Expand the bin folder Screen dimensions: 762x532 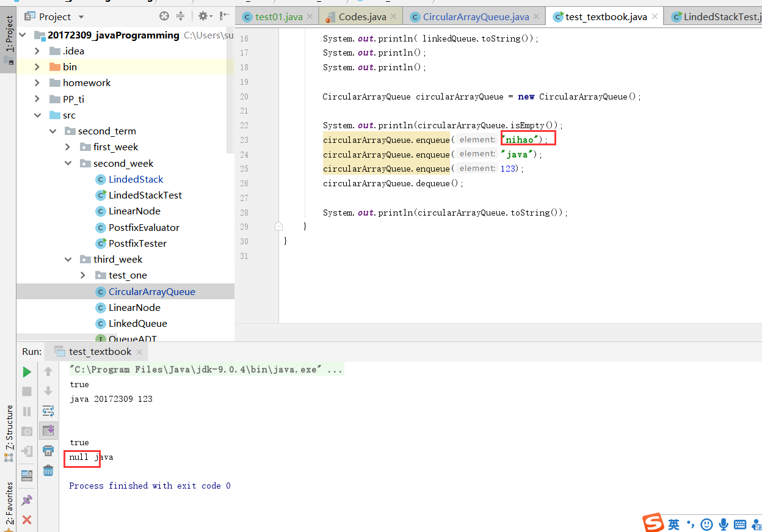(37, 67)
